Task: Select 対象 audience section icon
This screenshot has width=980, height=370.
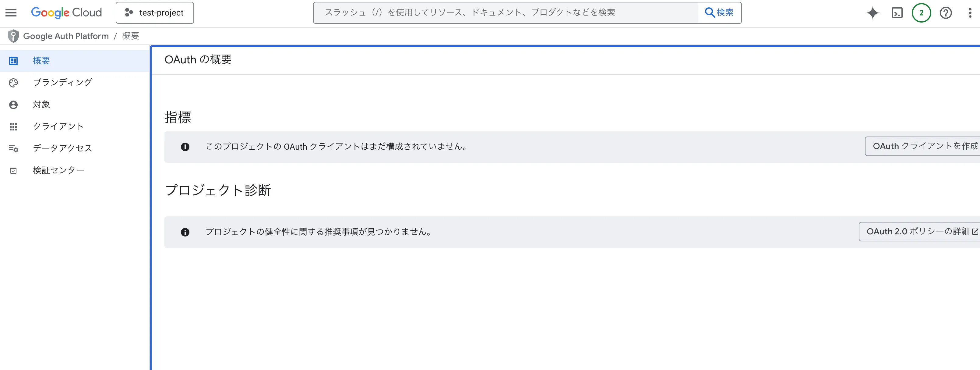Action: pos(14,104)
